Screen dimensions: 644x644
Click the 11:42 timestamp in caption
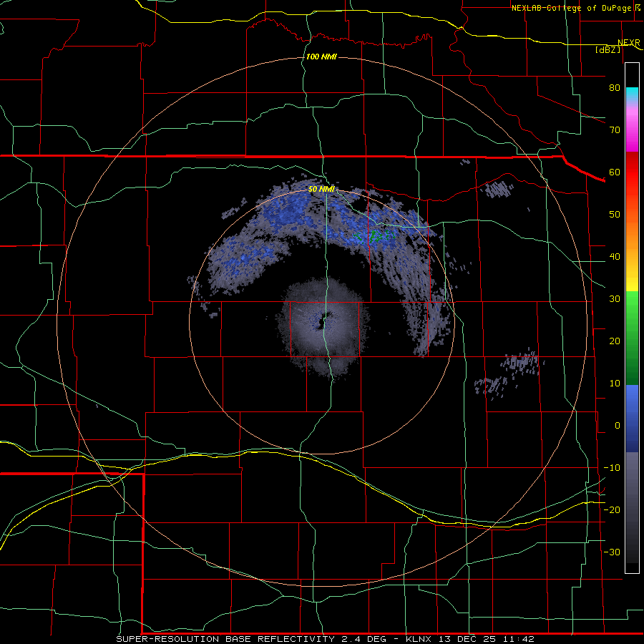520,639
